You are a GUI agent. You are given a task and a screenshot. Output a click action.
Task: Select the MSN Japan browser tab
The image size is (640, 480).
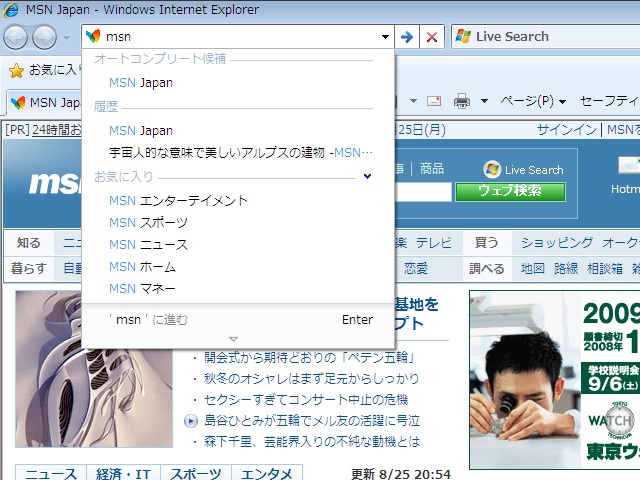(45, 102)
